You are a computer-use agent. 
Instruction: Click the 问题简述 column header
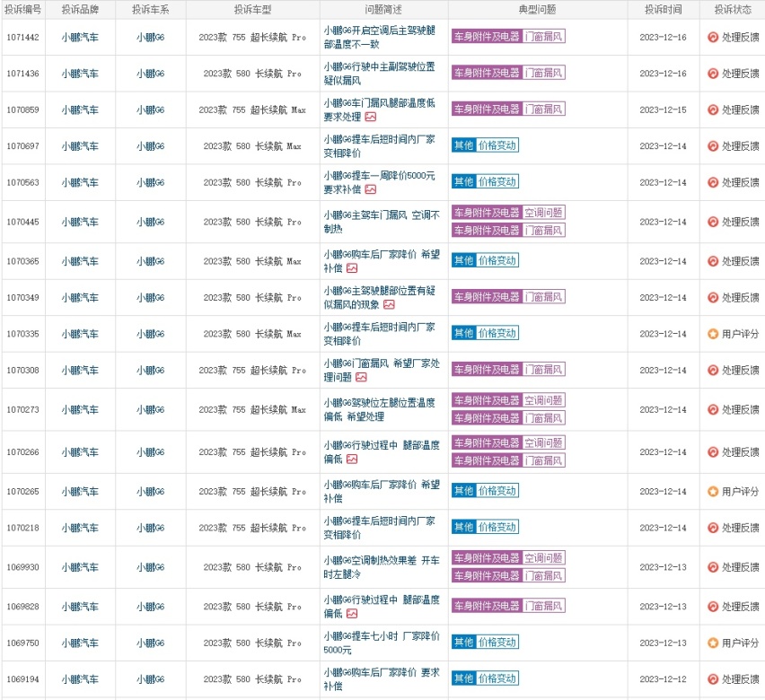coord(383,10)
